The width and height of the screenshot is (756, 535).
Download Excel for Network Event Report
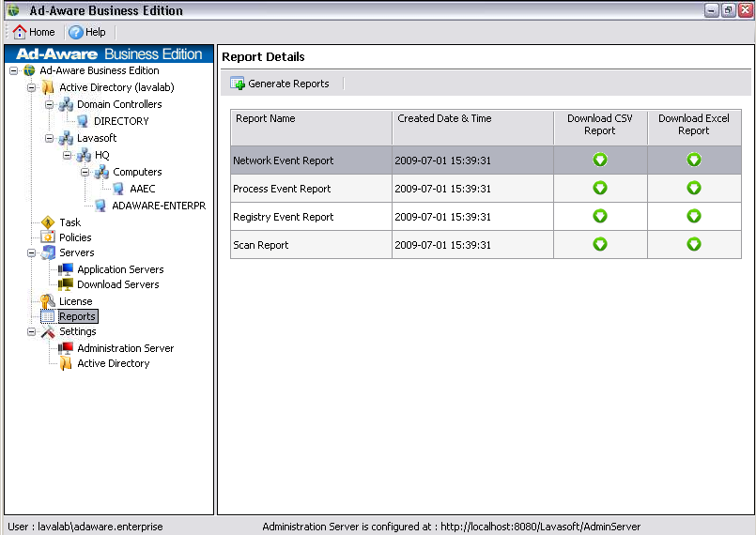(x=694, y=160)
